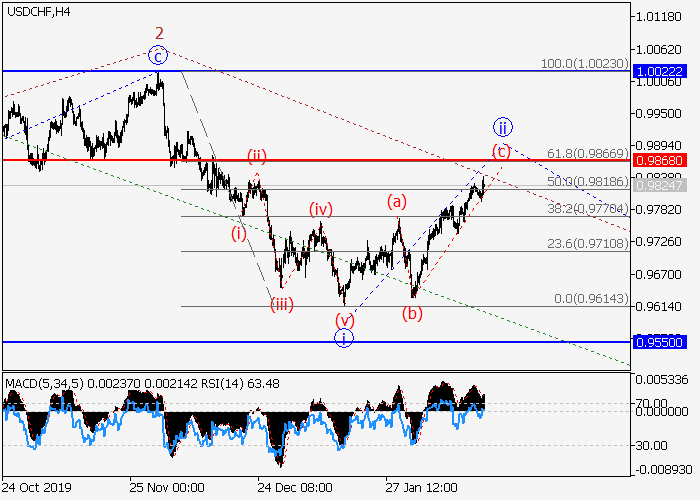This screenshot has width=700, height=500.
Task: Select the red '2' wave label
Action: click(x=157, y=33)
